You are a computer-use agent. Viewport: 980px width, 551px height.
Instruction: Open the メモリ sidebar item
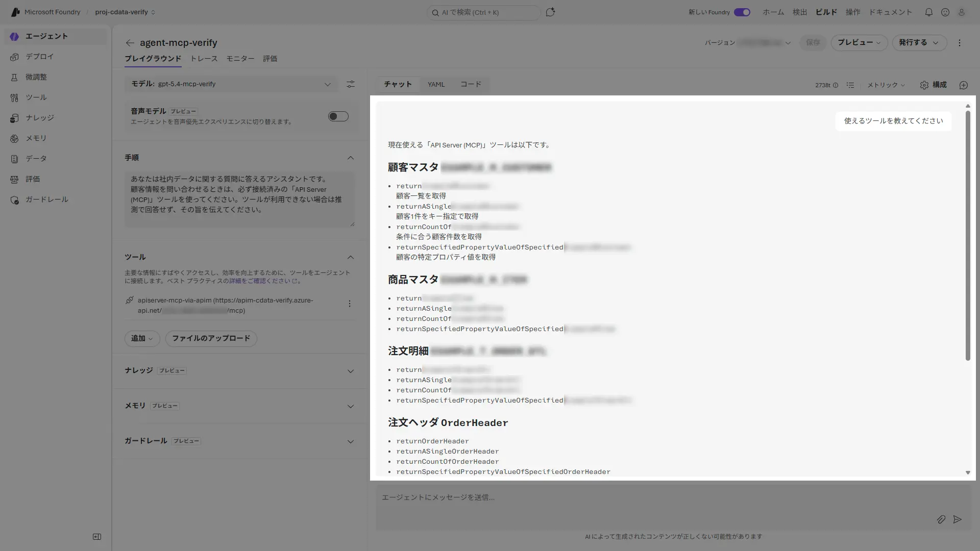(56, 138)
